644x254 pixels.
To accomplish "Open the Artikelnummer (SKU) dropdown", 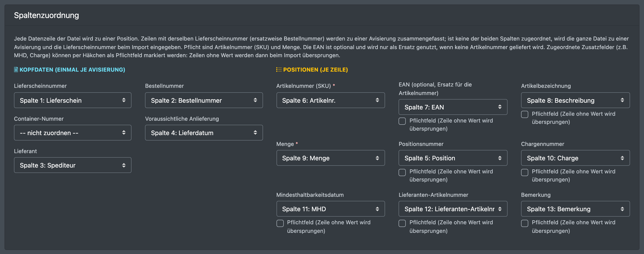I will click(331, 100).
